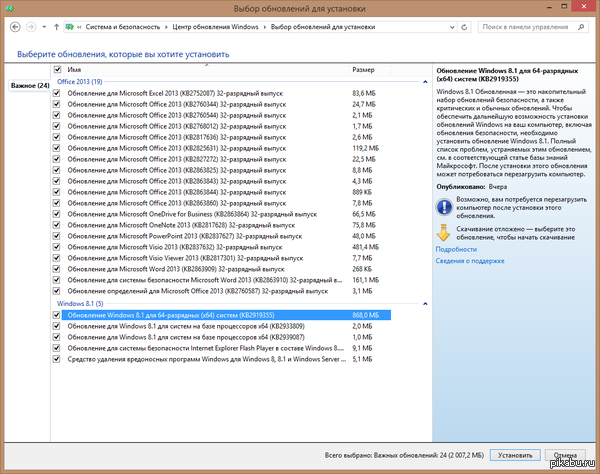Uncheck Microsoft Excel 2013 (KB2752087) update
This screenshot has width=600, height=474.
[57, 93]
